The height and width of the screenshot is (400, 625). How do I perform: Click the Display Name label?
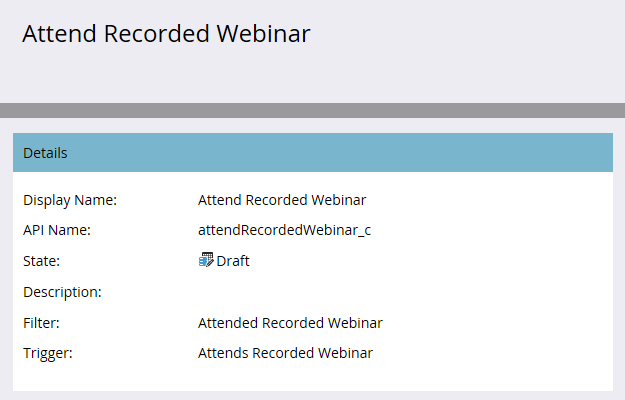coord(70,200)
